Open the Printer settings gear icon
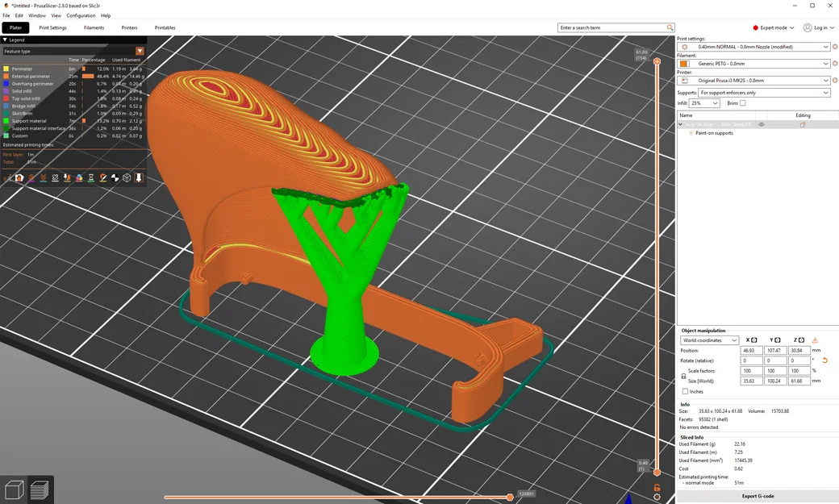 coord(835,81)
